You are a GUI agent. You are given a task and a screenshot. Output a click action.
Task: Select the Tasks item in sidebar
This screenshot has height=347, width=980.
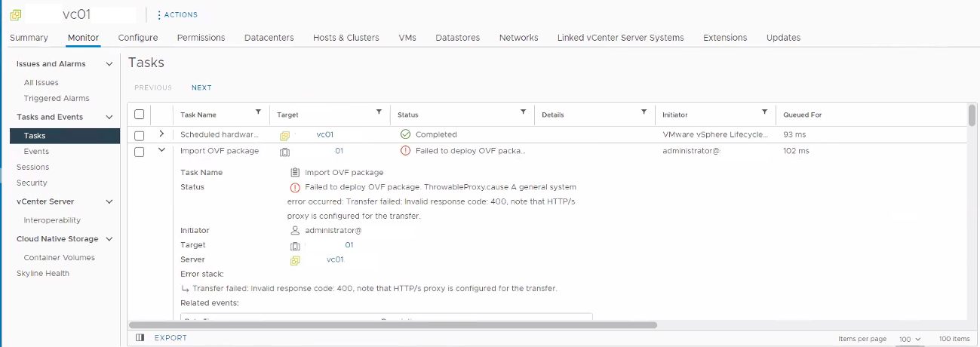click(x=65, y=136)
